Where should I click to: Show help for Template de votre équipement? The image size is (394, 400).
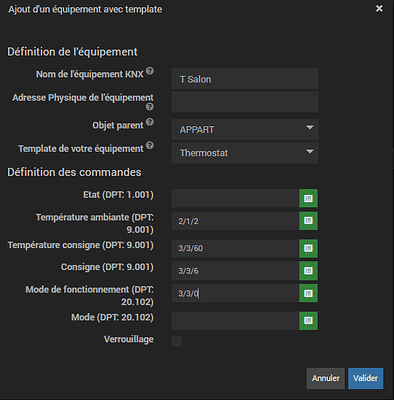pyautogui.click(x=150, y=145)
